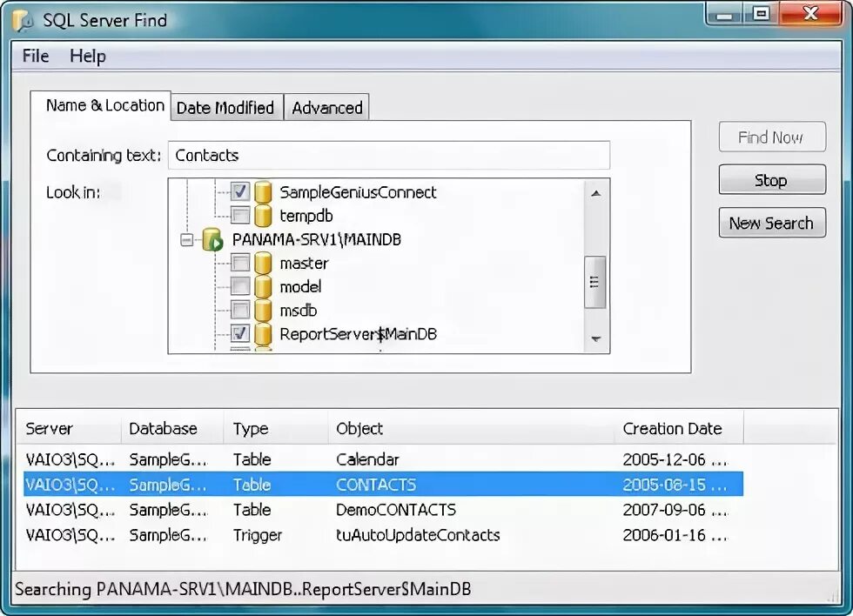This screenshot has width=853, height=616.
Task: Click the master database icon
Action: pos(263,263)
